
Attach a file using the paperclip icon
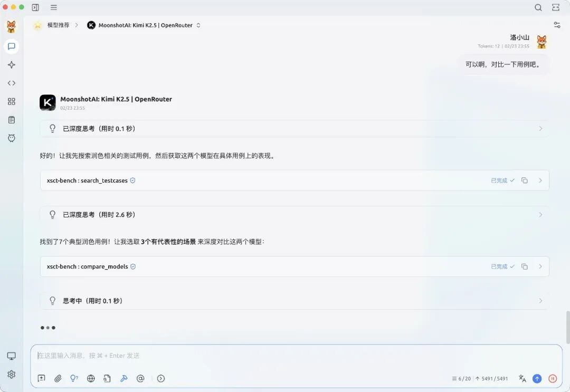[x=58, y=378]
